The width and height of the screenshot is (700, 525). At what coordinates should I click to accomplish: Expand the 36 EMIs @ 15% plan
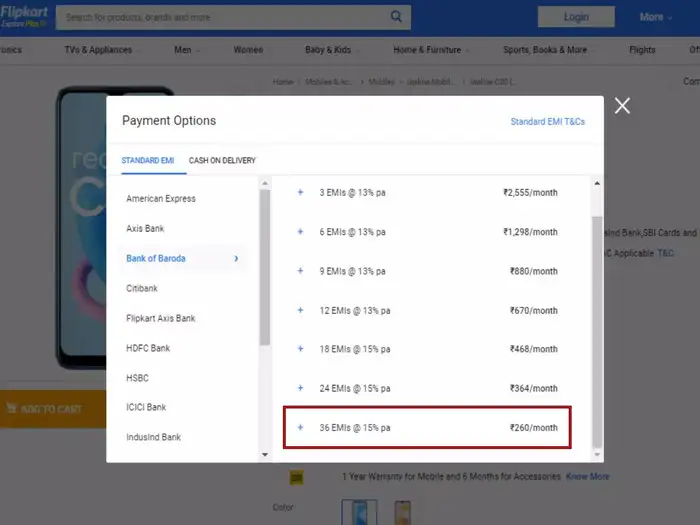300,427
